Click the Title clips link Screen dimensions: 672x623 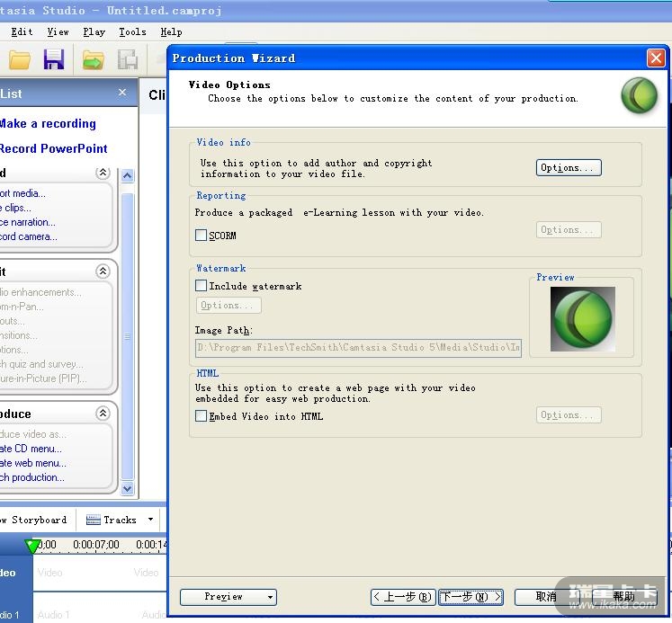tap(15, 208)
